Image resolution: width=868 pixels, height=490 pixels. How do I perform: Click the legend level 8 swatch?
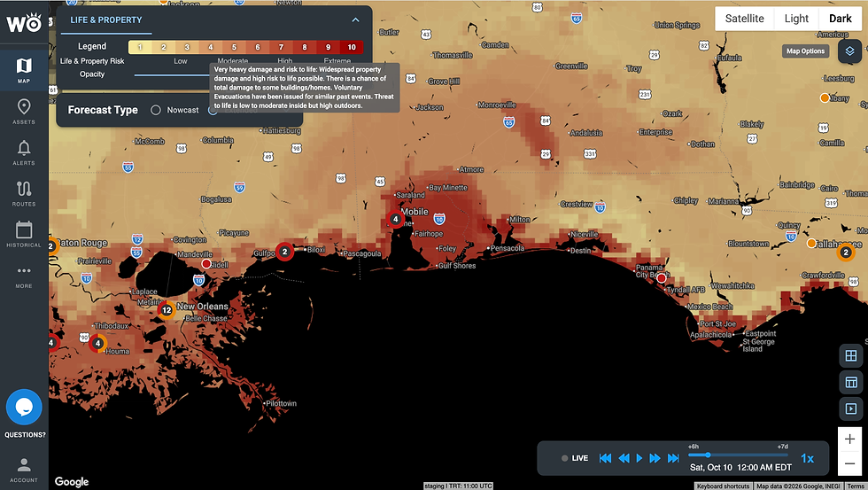point(305,47)
